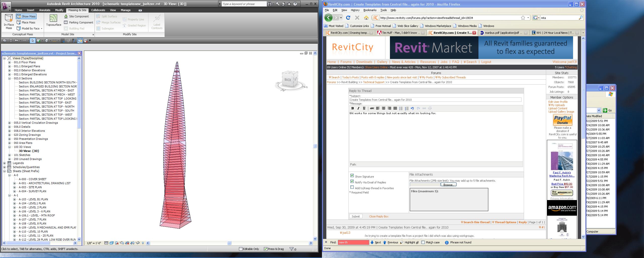Apply Bold in the message editor
The height and width of the screenshot is (258, 644).
(352, 108)
